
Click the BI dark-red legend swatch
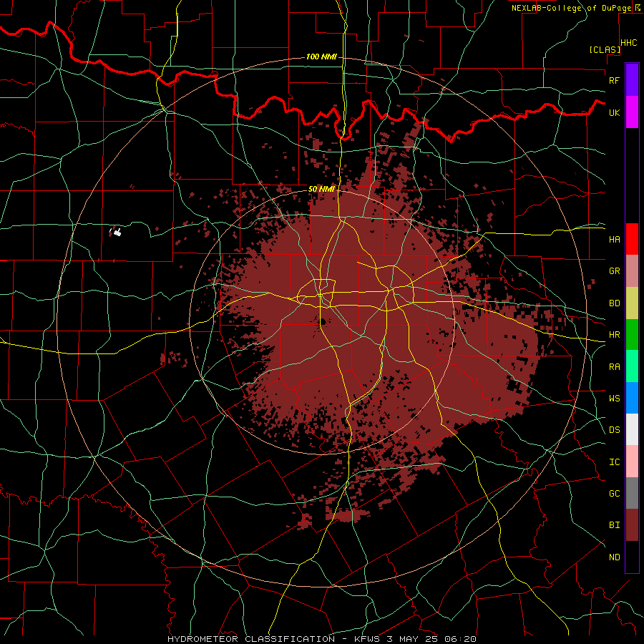pos(632,525)
